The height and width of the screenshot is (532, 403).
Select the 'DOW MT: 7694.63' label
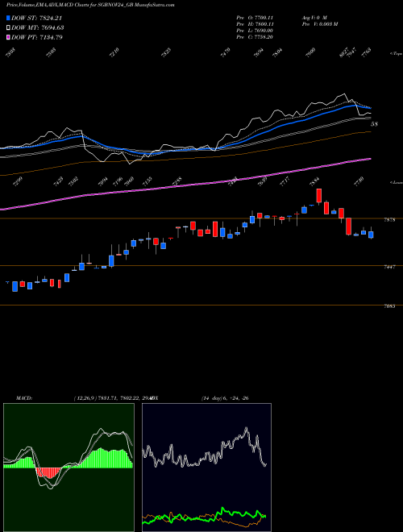(38, 27)
